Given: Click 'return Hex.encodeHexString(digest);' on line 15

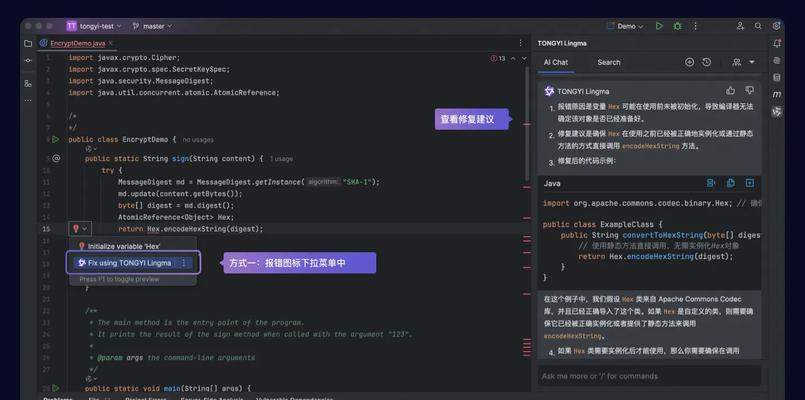Looking at the screenshot, I should point(190,229).
